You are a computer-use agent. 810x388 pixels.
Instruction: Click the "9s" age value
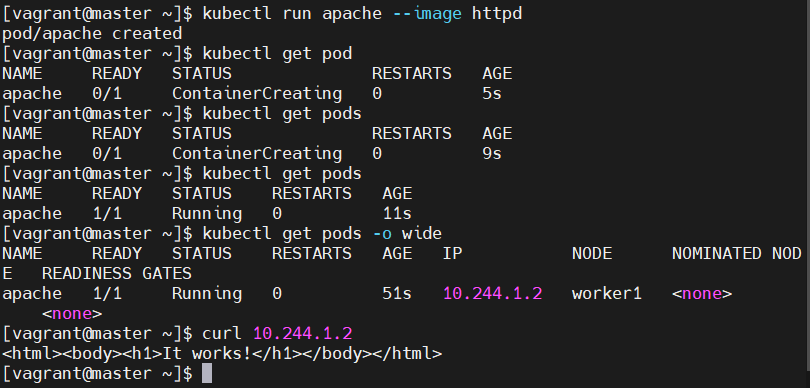[x=492, y=153]
